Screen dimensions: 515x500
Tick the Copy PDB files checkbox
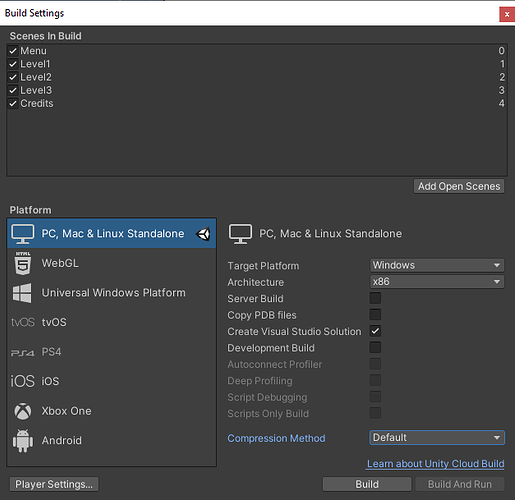click(375, 314)
